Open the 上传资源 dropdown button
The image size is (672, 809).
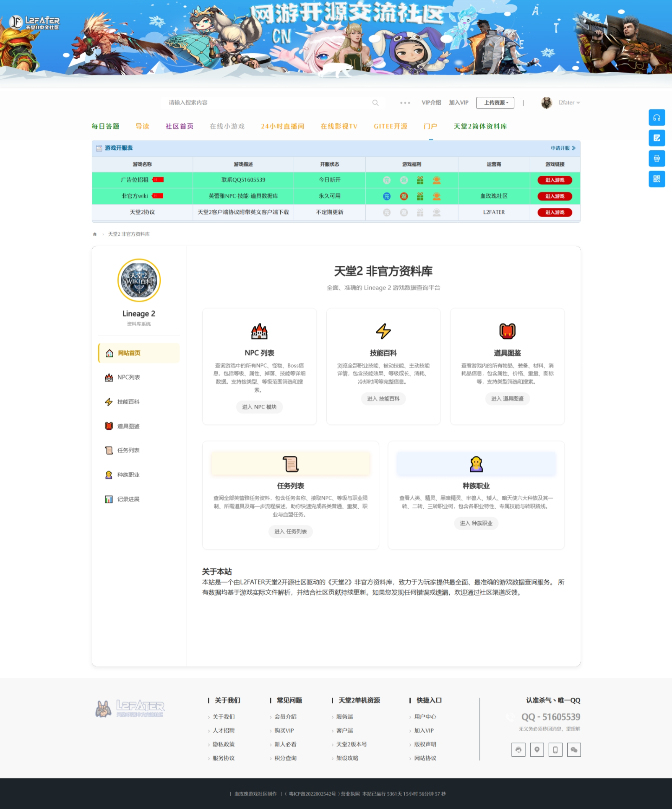pos(495,103)
